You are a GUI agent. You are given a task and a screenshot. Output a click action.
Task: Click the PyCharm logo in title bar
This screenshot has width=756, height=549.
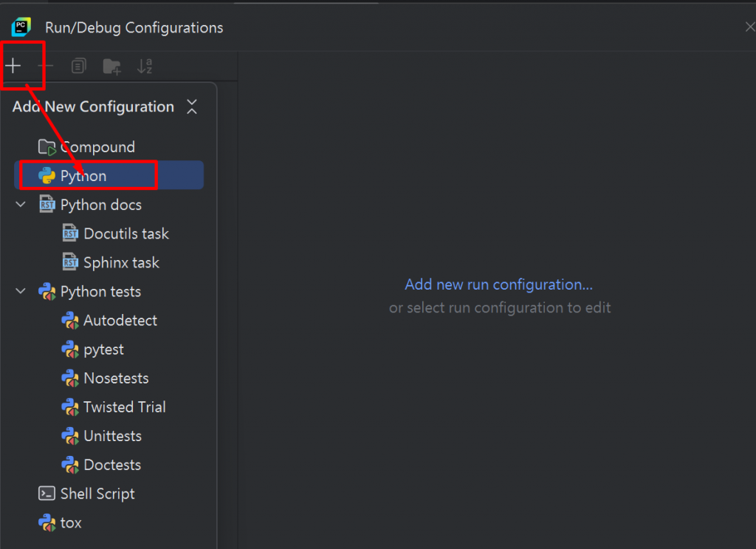click(21, 27)
